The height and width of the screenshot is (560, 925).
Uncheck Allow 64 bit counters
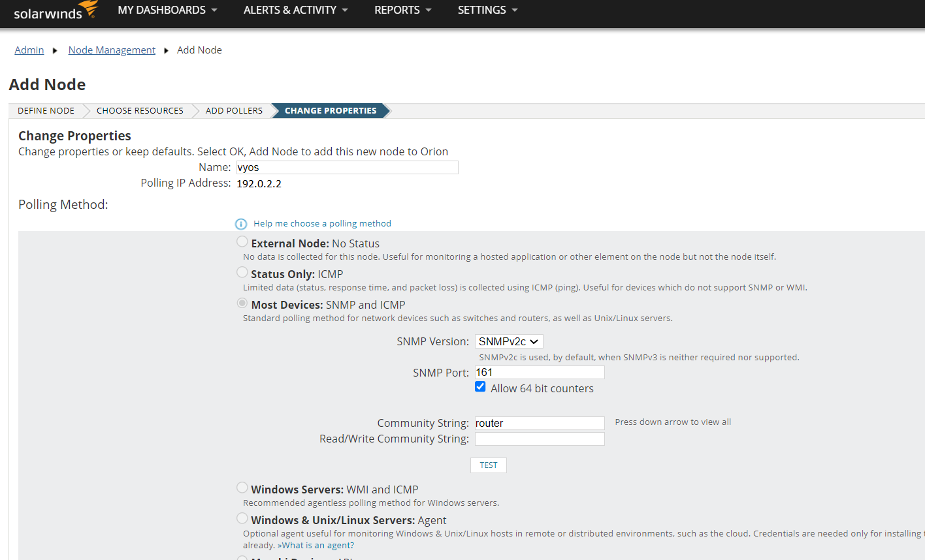point(480,387)
